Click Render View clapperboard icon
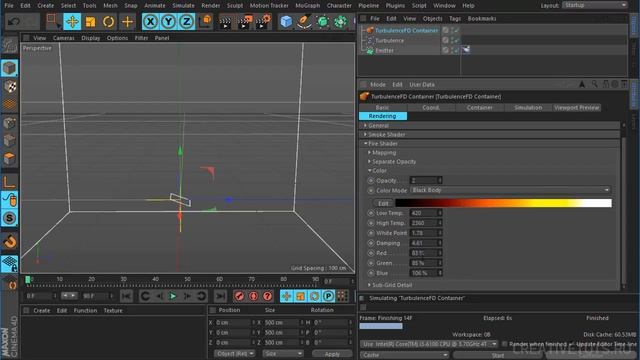Image resolution: width=640 pixels, height=360 pixels. click(225, 22)
